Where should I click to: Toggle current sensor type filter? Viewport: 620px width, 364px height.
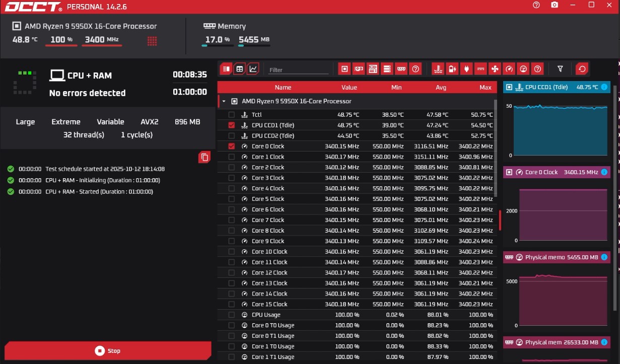tap(480, 68)
